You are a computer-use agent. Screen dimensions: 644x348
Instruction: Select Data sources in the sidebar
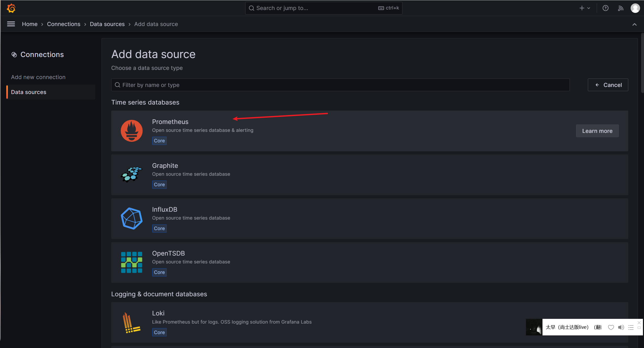[29, 92]
